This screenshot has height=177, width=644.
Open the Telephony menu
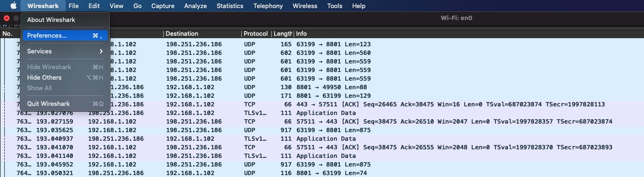pyautogui.click(x=268, y=6)
